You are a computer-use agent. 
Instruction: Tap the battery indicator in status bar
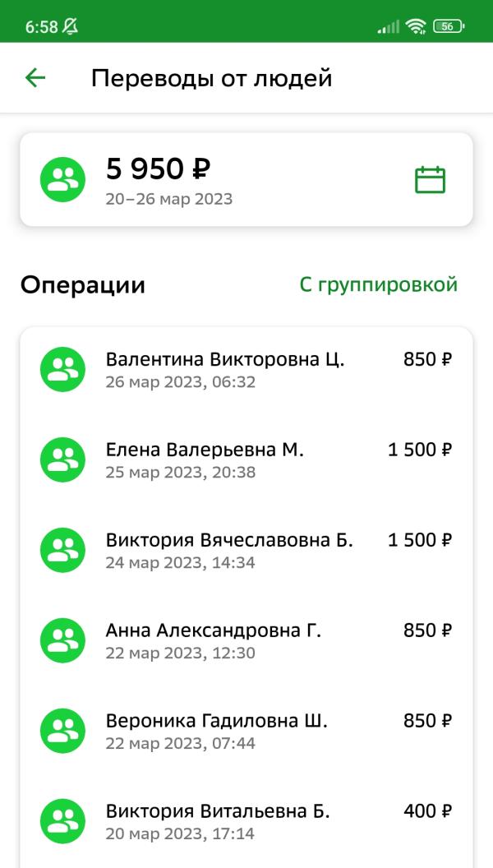449,26
